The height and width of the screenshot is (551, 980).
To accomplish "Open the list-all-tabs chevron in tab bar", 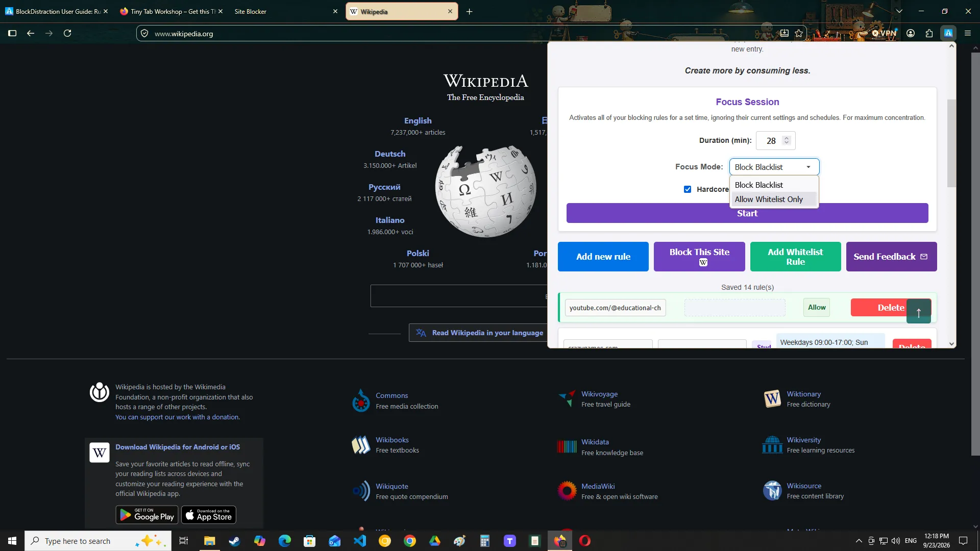I will 899,11.
